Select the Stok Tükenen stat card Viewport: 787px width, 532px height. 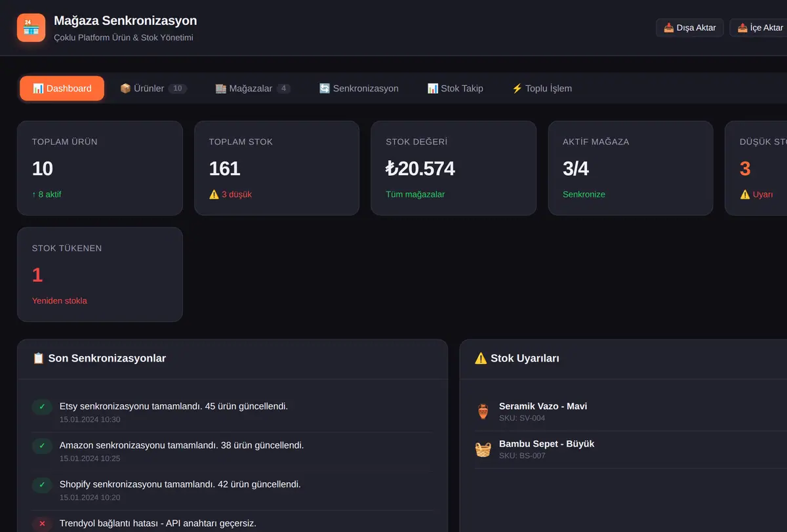pyautogui.click(x=100, y=274)
